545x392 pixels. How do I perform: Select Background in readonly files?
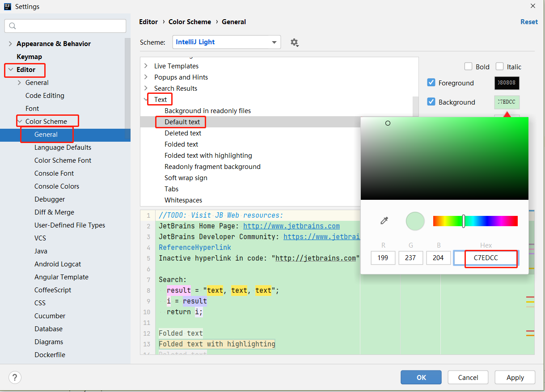point(207,111)
